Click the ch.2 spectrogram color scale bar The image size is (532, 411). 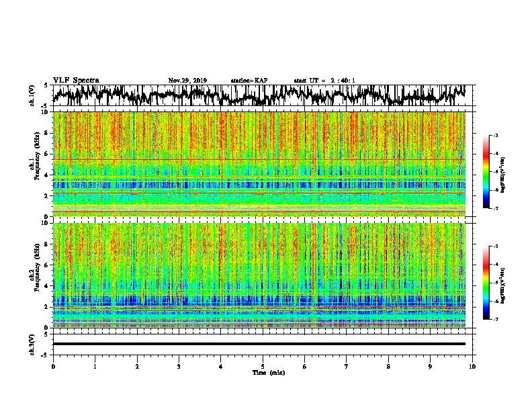tap(486, 283)
